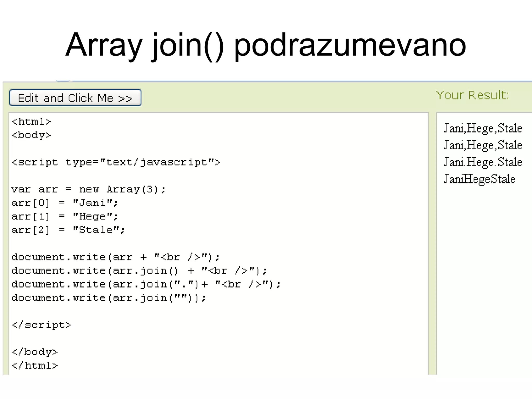The width and height of the screenshot is (532, 399).
Task: Click the var arr = new Array(3) line
Action: [x=88, y=189]
